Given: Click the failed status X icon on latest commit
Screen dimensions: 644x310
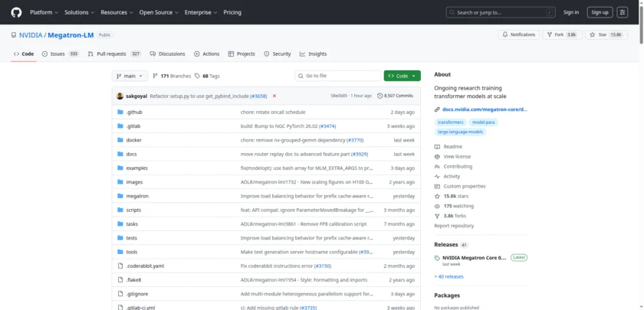Looking at the screenshot, I should pyautogui.click(x=274, y=96).
